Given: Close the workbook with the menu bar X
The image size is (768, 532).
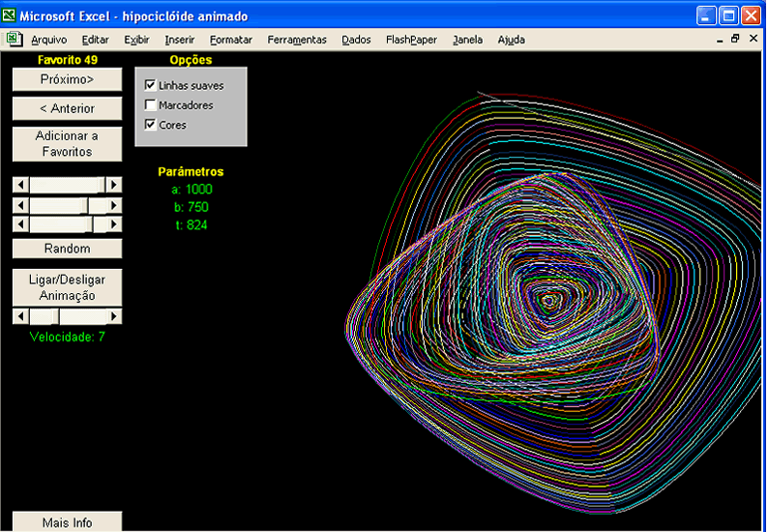Looking at the screenshot, I should (752, 40).
